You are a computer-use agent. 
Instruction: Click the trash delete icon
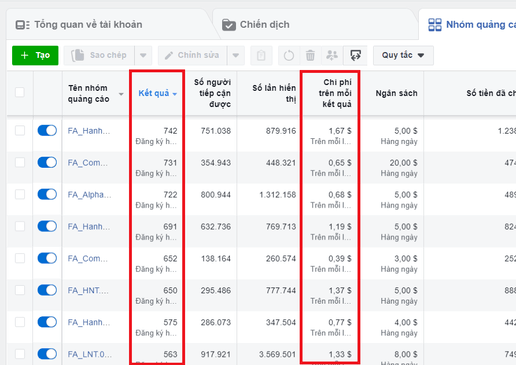click(310, 55)
